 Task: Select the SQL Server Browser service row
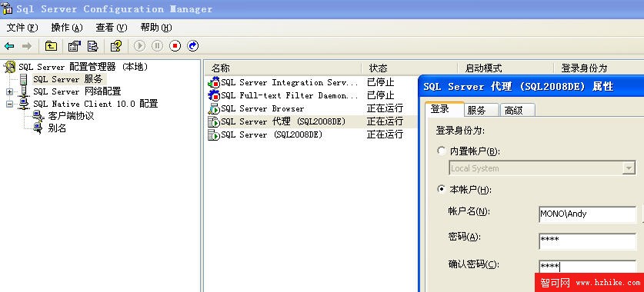click(262, 109)
